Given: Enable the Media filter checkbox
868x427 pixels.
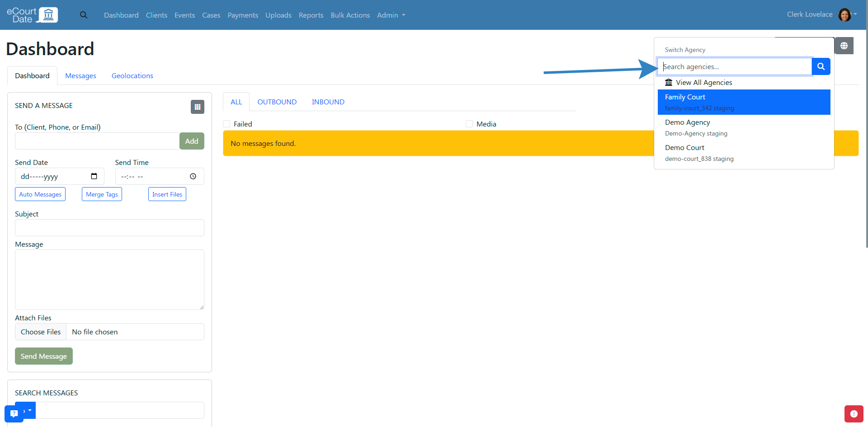Looking at the screenshot, I should point(469,123).
